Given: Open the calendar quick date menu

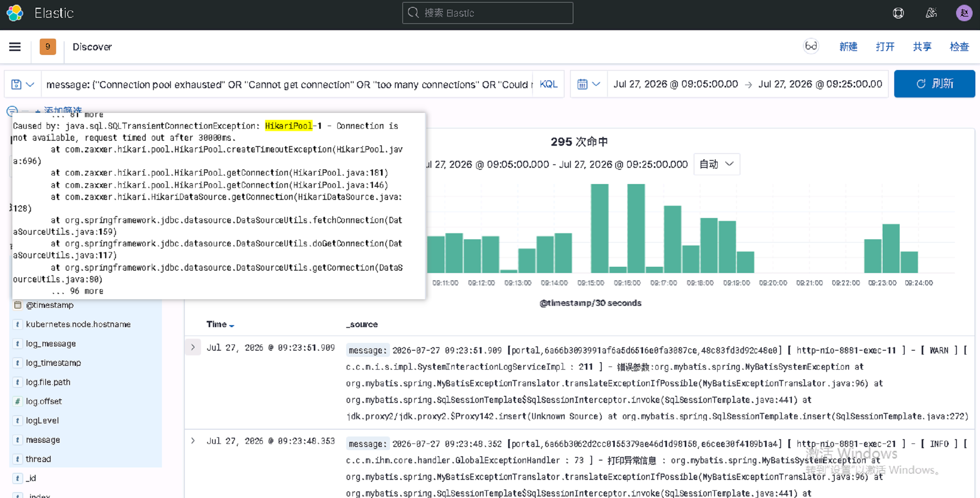Looking at the screenshot, I should click(x=589, y=84).
